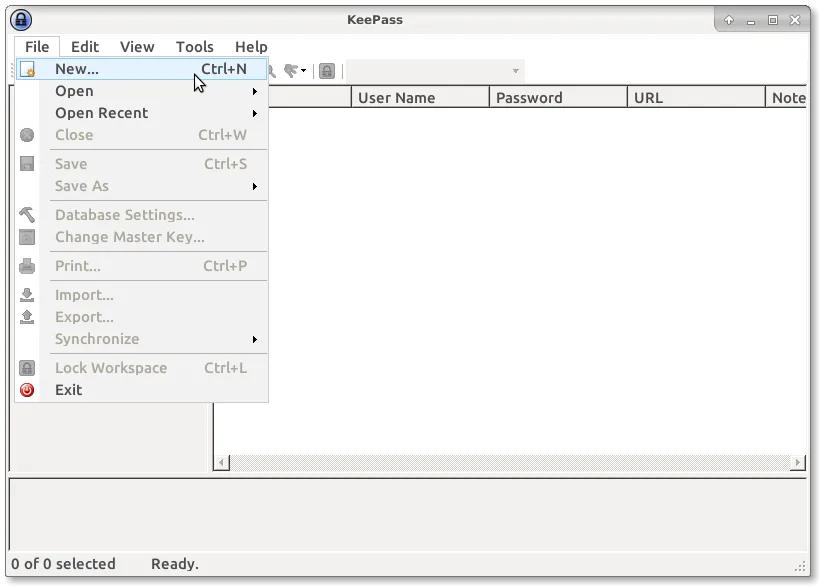Image resolution: width=820 pixels, height=586 pixels.
Task: Click the printer icon beside Print
Action: 27,266
